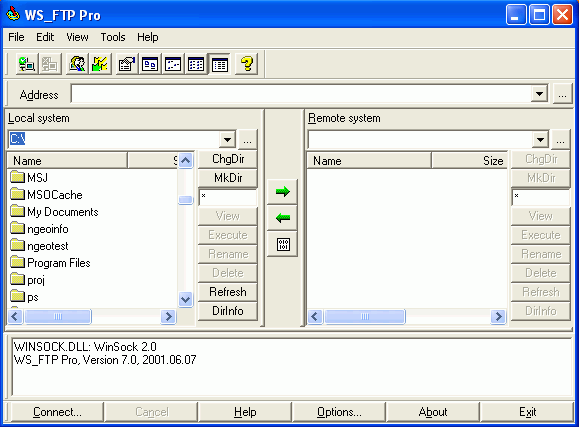The height and width of the screenshot is (427, 579).
Task: Open the View menu
Action: coord(77,37)
